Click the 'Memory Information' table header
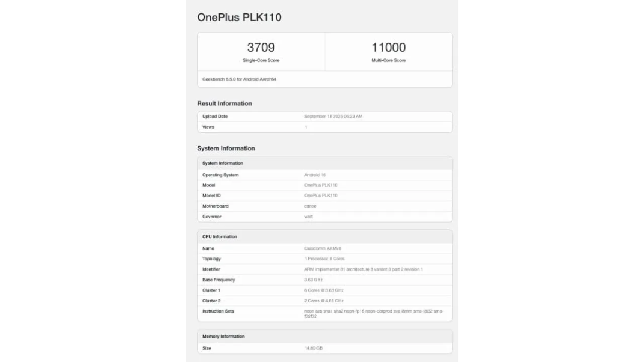 coord(325,336)
